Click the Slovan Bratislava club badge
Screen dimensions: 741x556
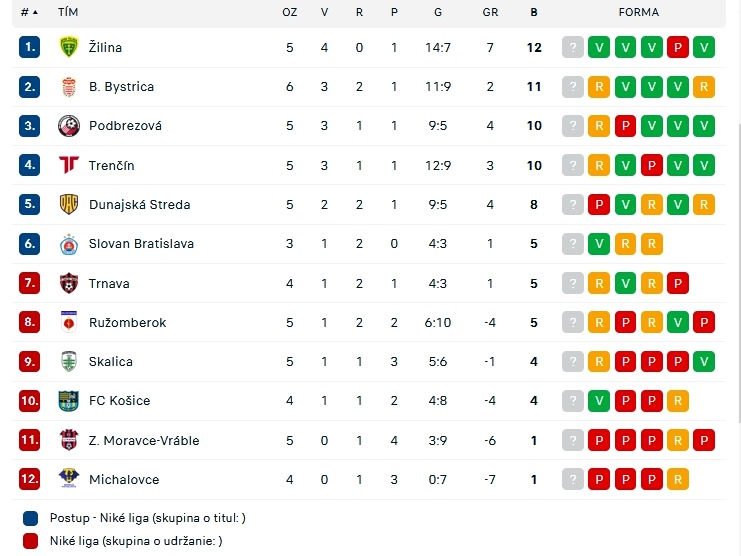(x=69, y=244)
